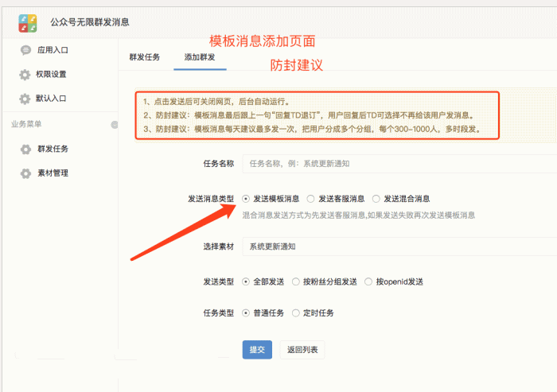Click the 素材管理 gear icon

pos(25,173)
